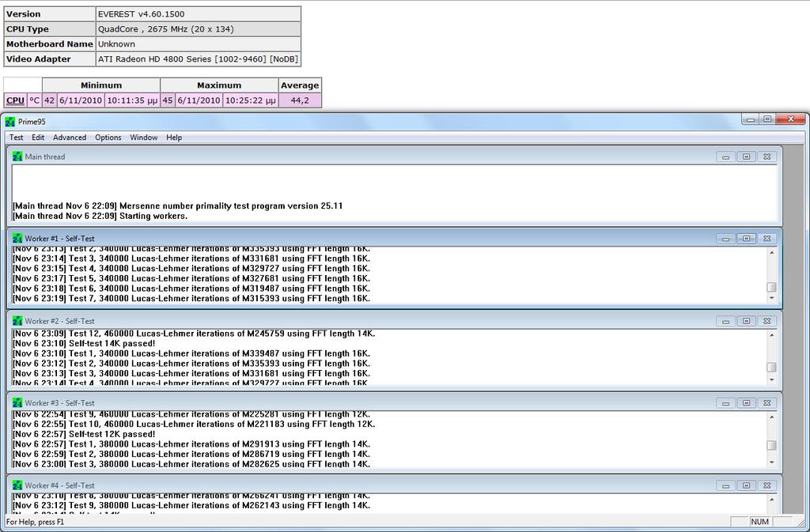Minimize the Worker #3 Self-Test window
The height and width of the screenshot is (532, 810).
pos(726,402)
